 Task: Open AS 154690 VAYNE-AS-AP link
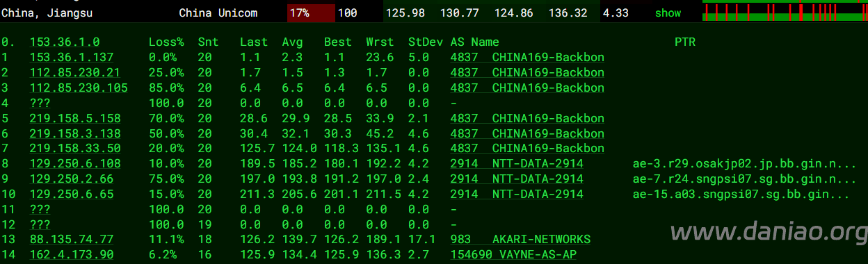(x=513, y=255)
